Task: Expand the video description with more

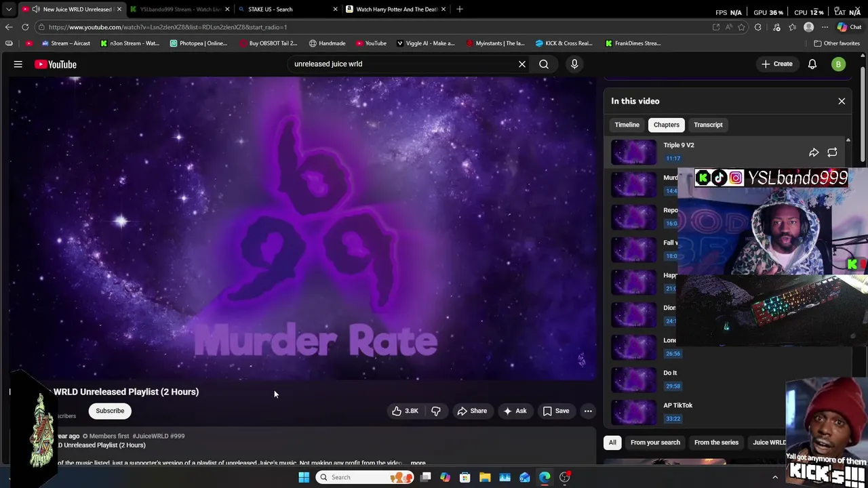Action: [418, 463]
